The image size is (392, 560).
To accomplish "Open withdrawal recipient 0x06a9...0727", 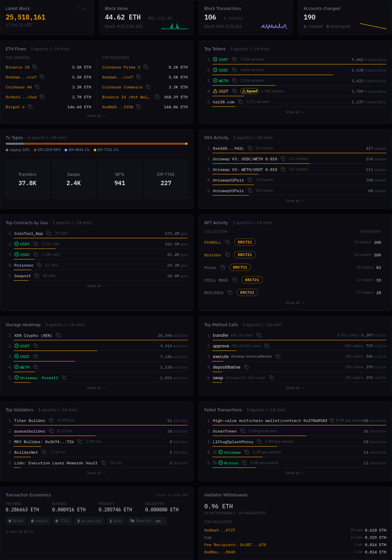I will (x=220, y=530).
